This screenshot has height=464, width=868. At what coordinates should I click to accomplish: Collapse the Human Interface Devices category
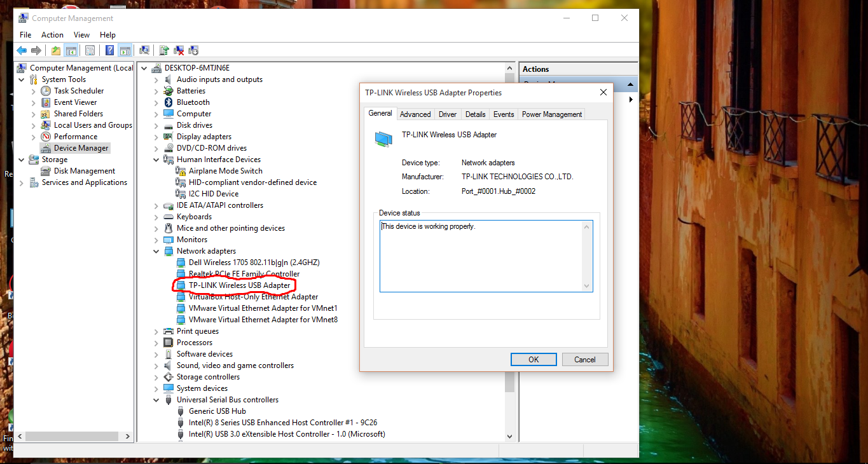[156, 160]
